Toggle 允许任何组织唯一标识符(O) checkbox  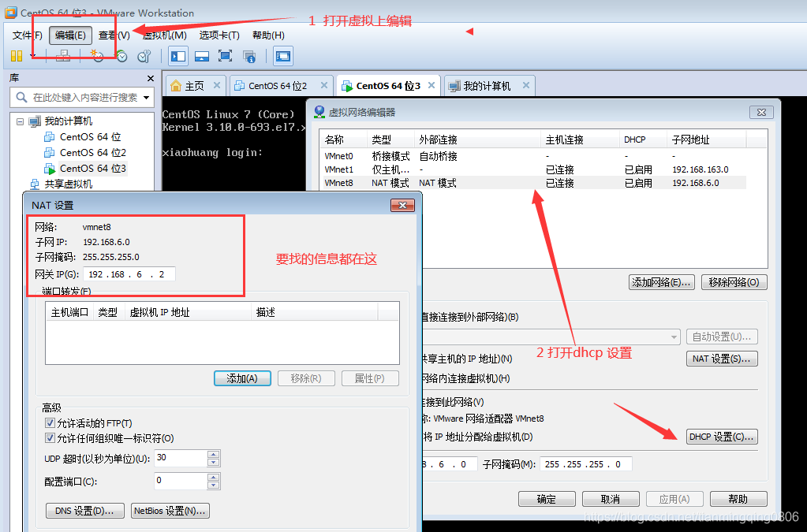[x=50, y=438]
